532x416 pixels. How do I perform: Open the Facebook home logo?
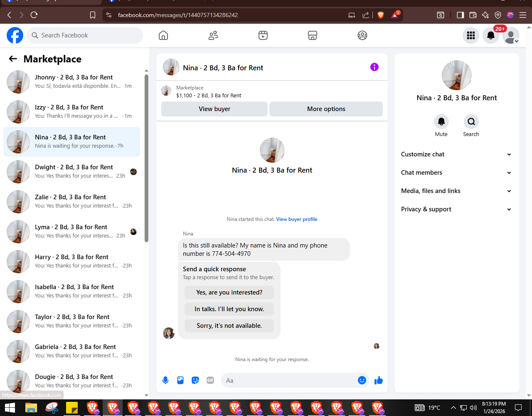15,35
